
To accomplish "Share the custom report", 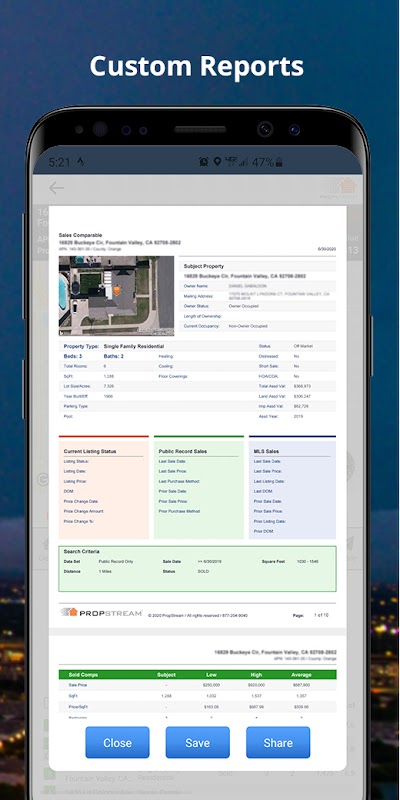I will coord(278,742).
